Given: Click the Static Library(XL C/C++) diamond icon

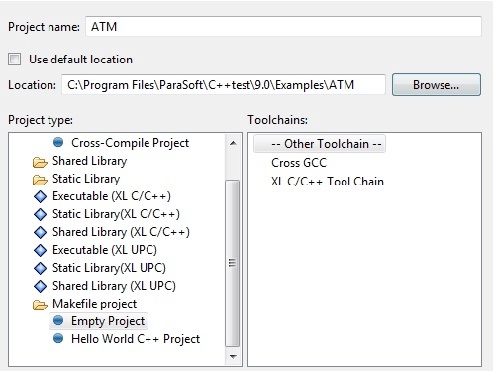Looking at the screenshot, I should click(x=40, y=214).
